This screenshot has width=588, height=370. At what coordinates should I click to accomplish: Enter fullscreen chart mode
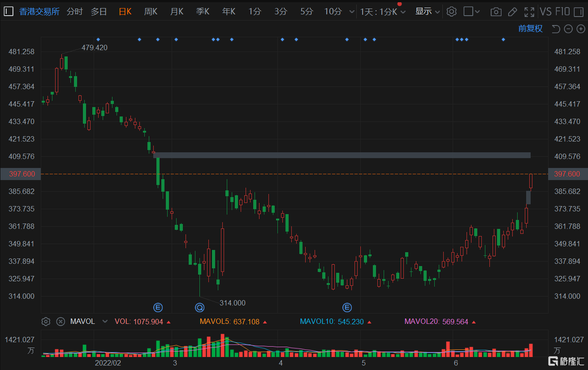point(529,12)
